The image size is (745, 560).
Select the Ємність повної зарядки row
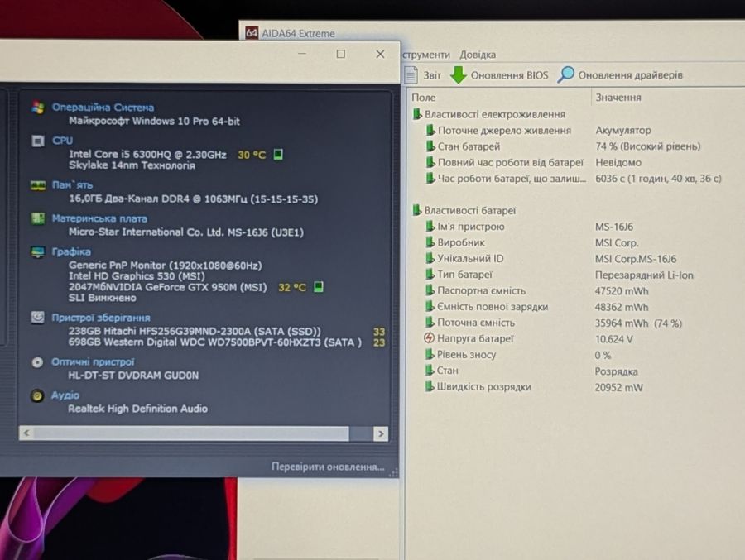536,307
